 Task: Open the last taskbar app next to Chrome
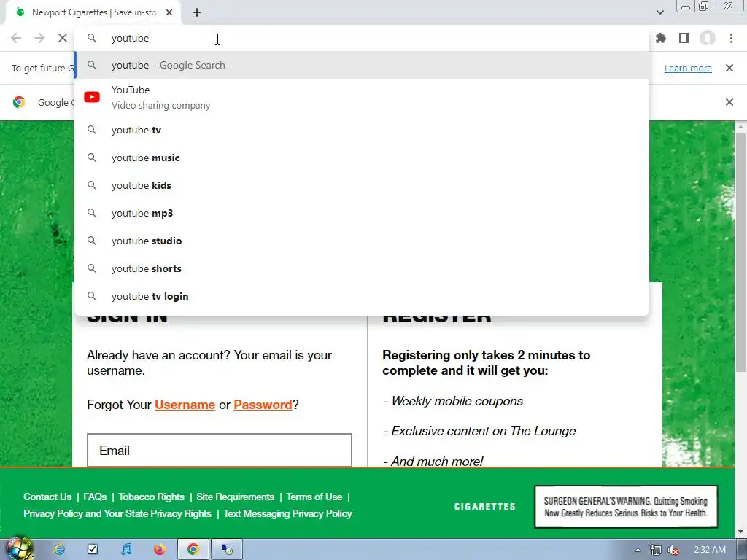pyautogui.click(x=227, y=549)
